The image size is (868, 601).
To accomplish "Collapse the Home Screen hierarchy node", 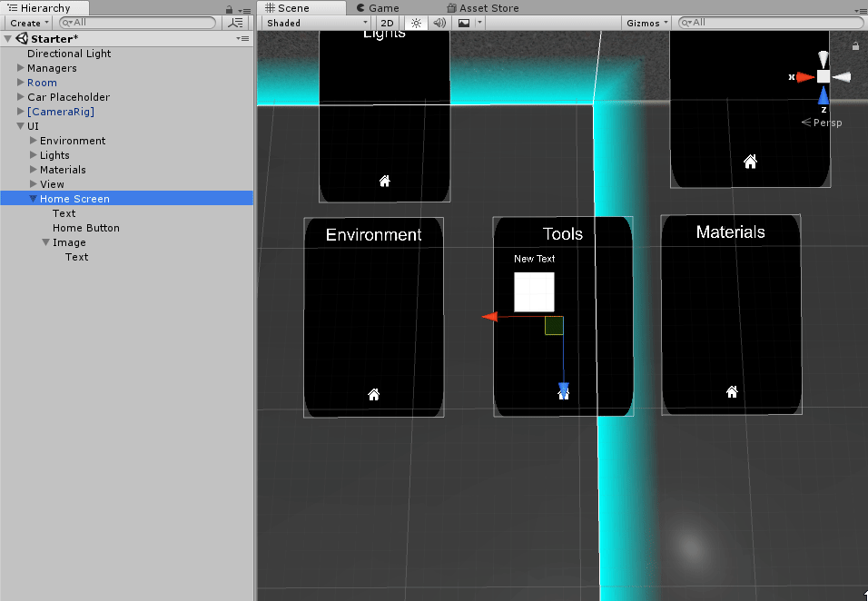I will pos(34,199).
